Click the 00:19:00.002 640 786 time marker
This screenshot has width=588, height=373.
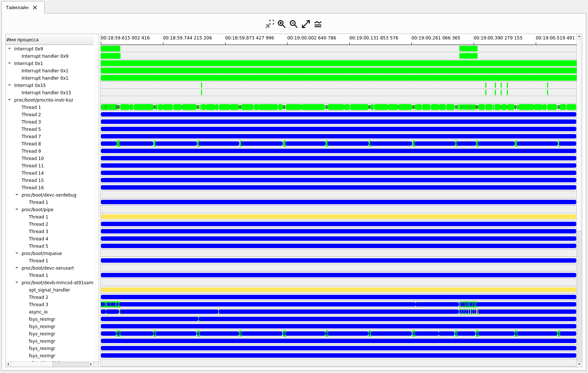pos(311,38)
